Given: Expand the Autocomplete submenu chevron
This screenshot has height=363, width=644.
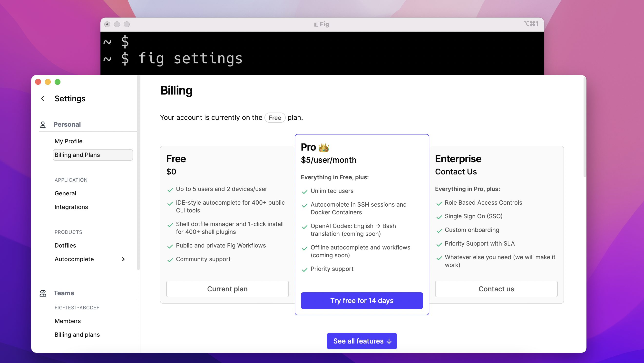Looking at the screenshot, I should 123,259.
